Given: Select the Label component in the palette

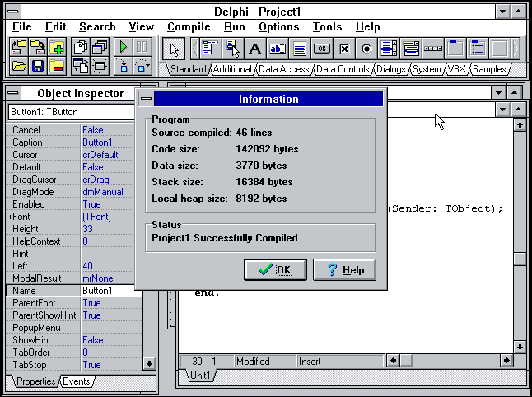Looking at the screenshot, I should 256,49.
